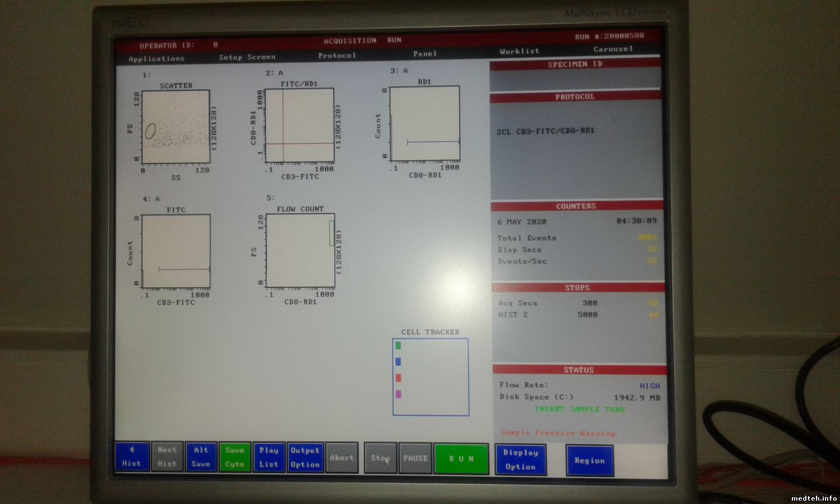Image resolution: width=840 pixels, height=504 pixels.
Task: Go to Next Hist
Action: [167, 456]
